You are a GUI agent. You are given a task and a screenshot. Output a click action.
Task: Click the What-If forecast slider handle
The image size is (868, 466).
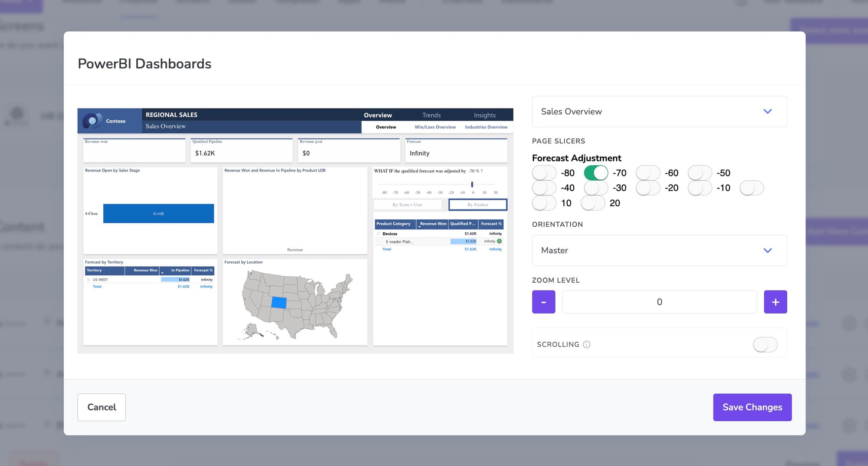tap(472, 185)
